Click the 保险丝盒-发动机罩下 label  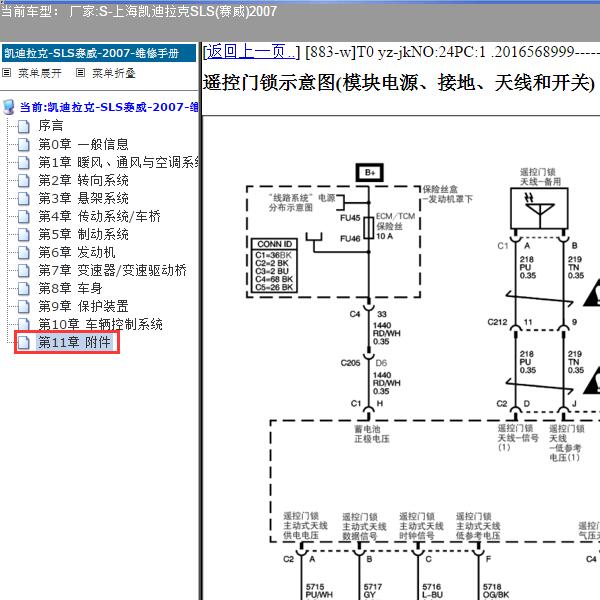tap(447, 194)
